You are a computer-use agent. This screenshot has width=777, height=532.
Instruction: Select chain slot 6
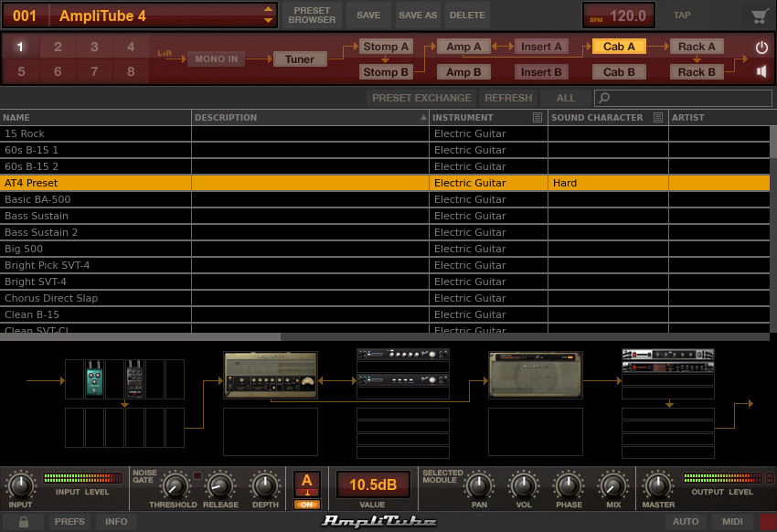(58, 72)
